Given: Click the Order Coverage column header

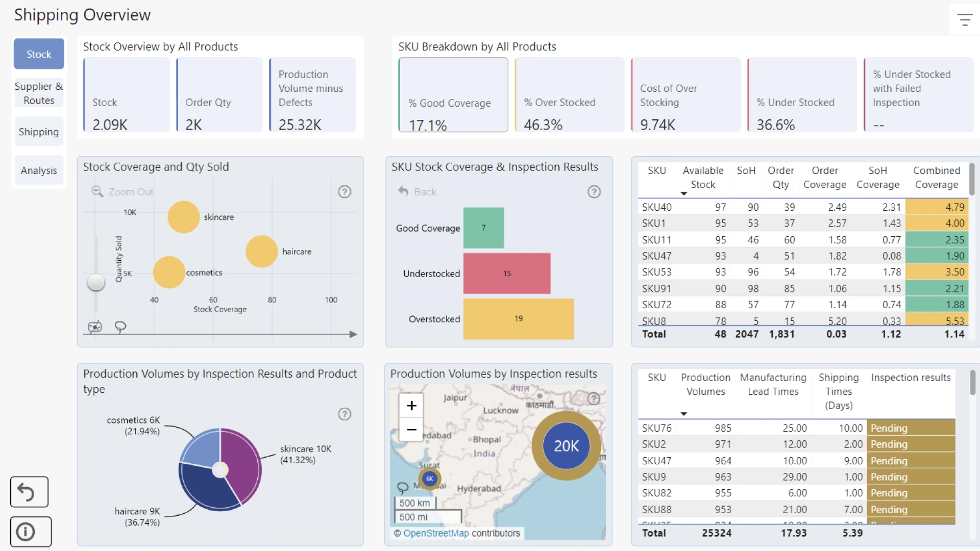Looking at the screenshot, I should coord(825,178).
